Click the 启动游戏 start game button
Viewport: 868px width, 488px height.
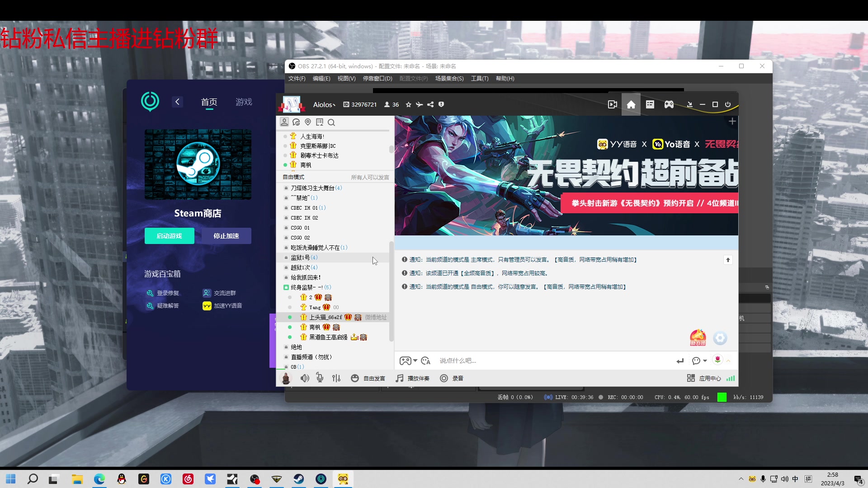point(169,235)
